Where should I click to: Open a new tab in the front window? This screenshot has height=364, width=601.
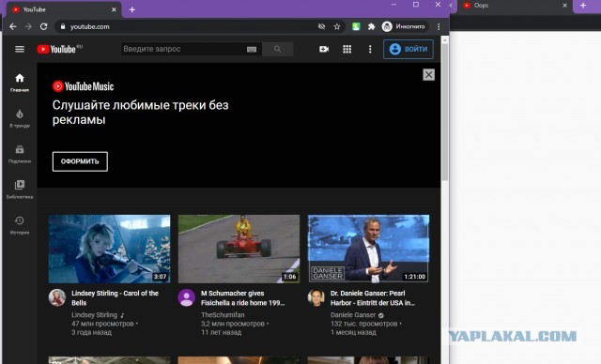click(x=131, y=9)
